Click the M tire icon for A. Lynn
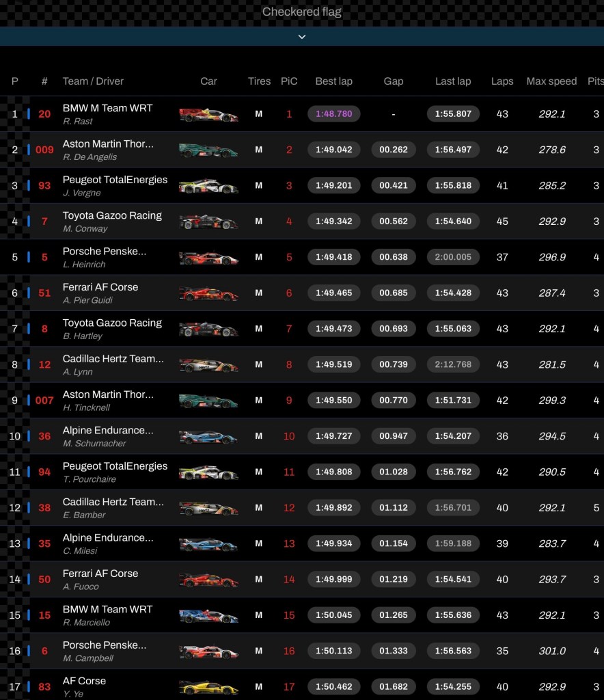 point(259,364)
